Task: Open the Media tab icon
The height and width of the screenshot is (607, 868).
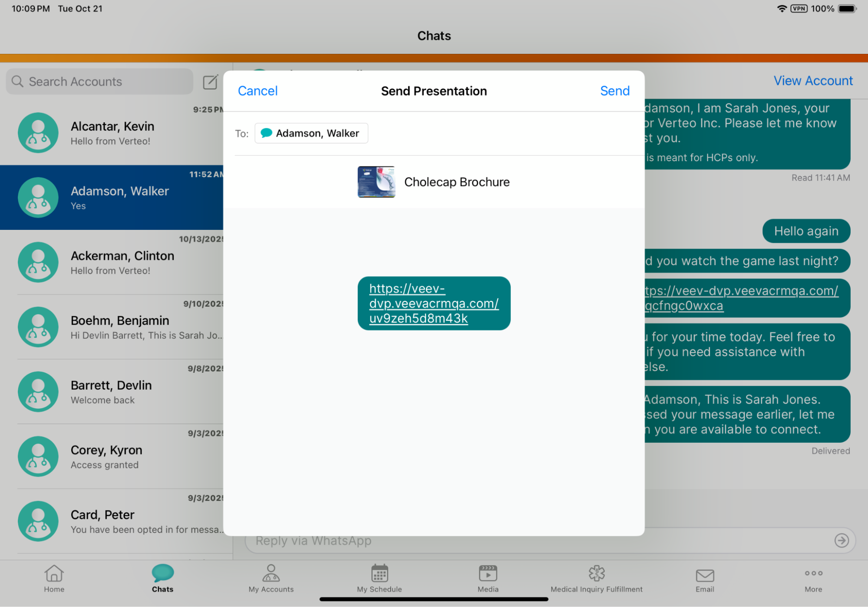Action: [x=488, y=578]
